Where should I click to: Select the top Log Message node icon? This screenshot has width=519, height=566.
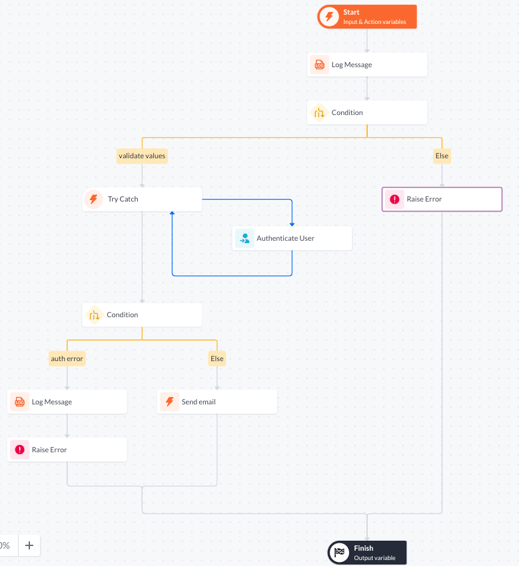319,65
